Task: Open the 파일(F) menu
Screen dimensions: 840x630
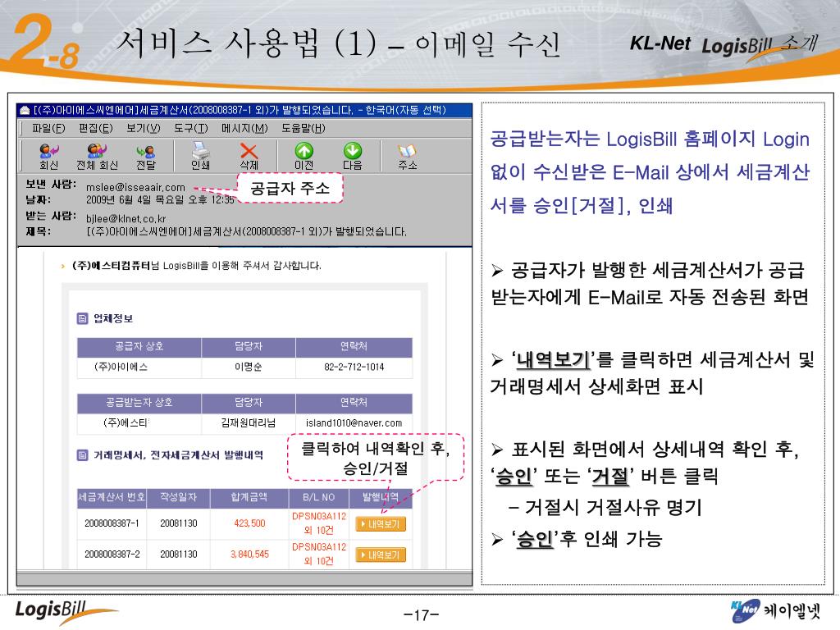Action: 48,128
